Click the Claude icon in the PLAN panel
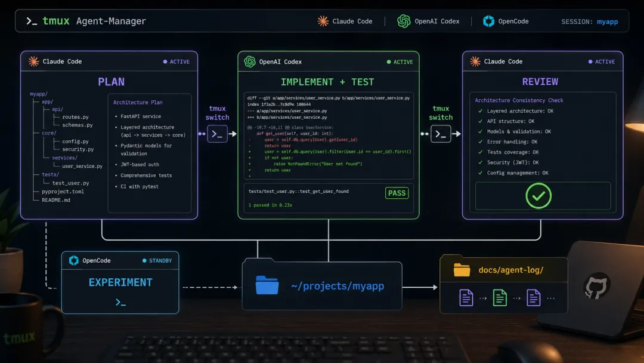 click(33, 61)
